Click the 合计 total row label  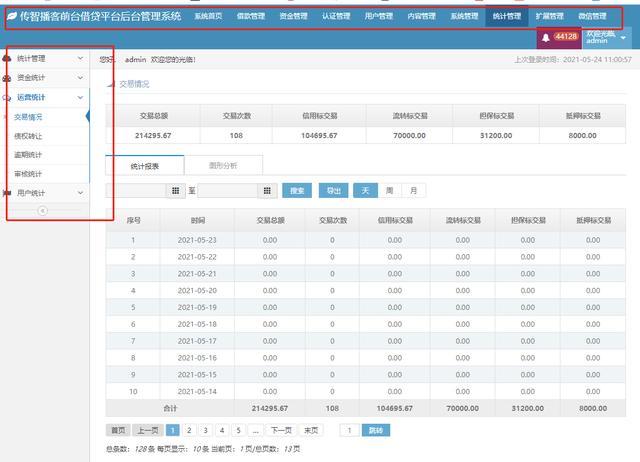pos(170,408)
